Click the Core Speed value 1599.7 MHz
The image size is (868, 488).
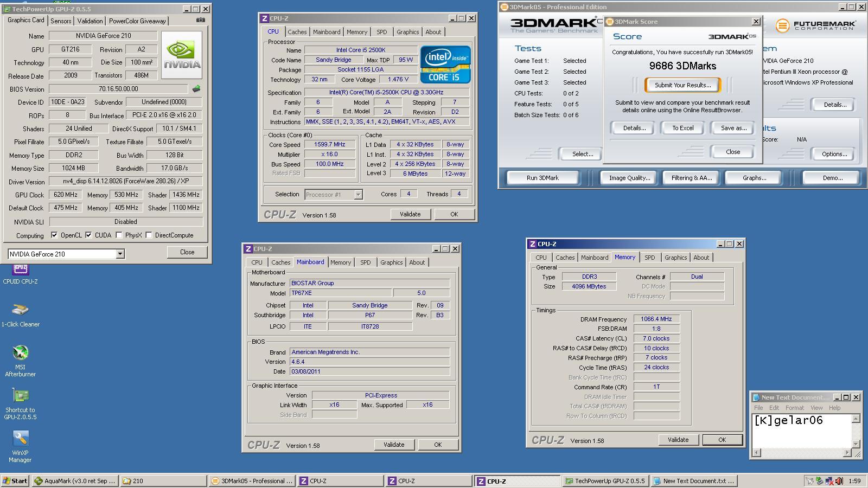tap(330, 144)
